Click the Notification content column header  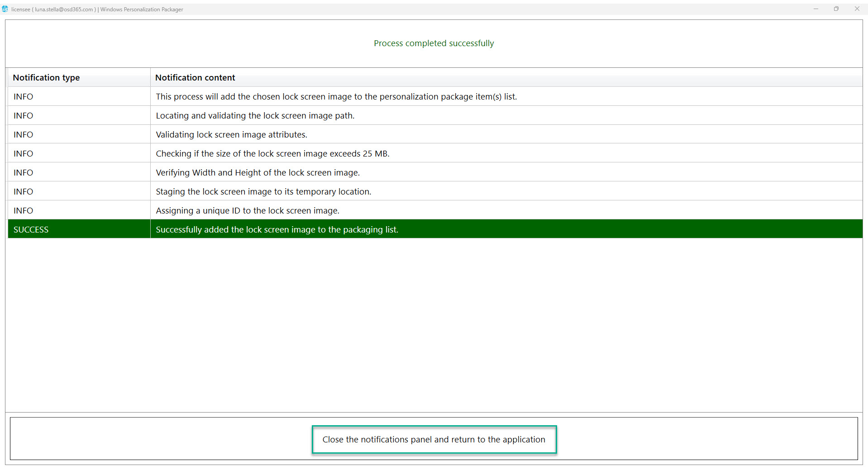[195, 77]
